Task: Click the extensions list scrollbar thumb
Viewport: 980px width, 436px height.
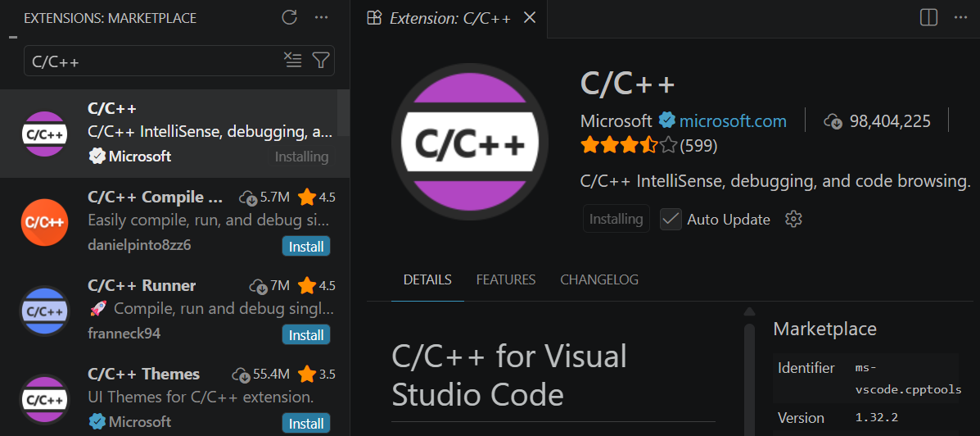Action: 344,111
